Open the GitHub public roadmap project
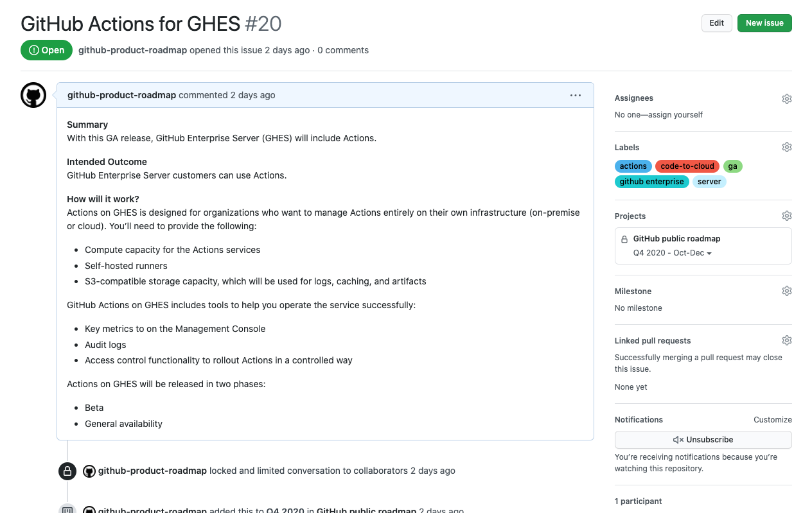This screenshot has width=812, height=513. pyautogui.click(x=676, y=239)
